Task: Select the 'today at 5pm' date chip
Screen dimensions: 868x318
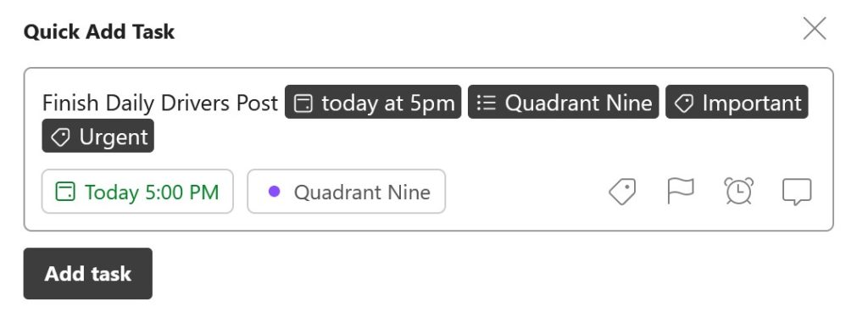Action: [x=373, y=102]
